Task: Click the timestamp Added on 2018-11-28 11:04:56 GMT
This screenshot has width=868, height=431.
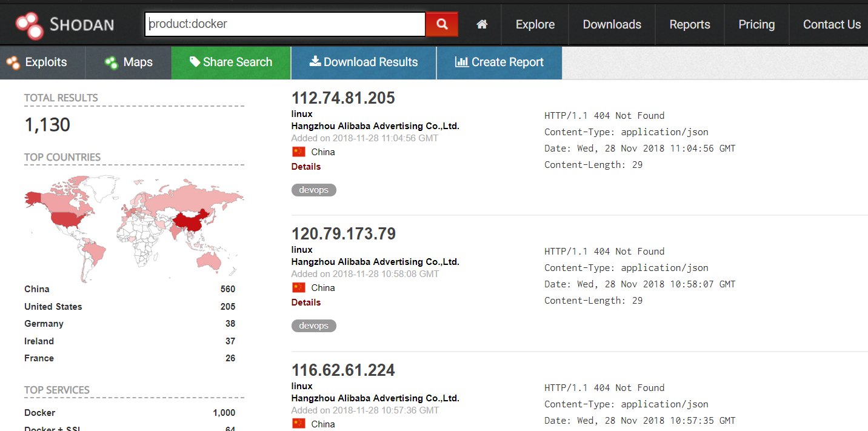Action: pos(365,138)
